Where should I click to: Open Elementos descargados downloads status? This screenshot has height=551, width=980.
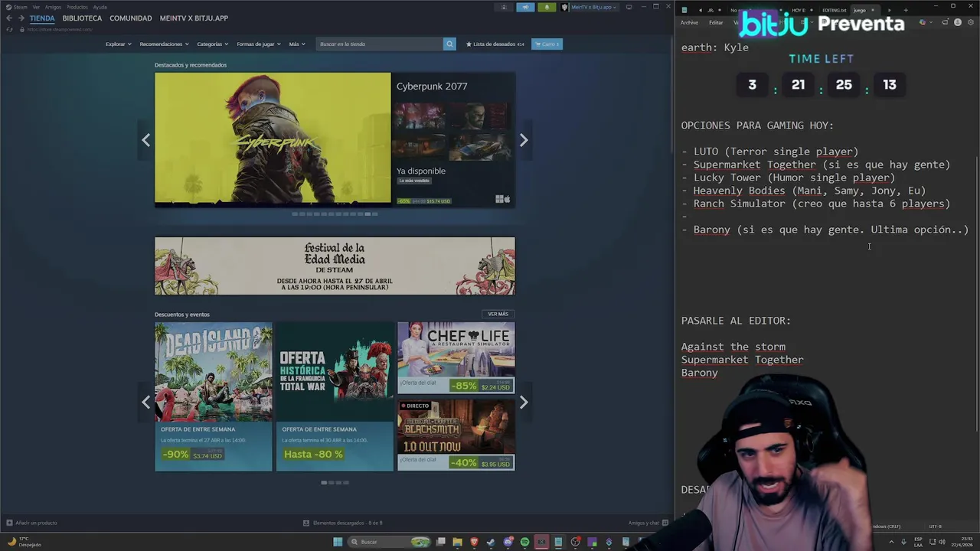coord(342,523)
